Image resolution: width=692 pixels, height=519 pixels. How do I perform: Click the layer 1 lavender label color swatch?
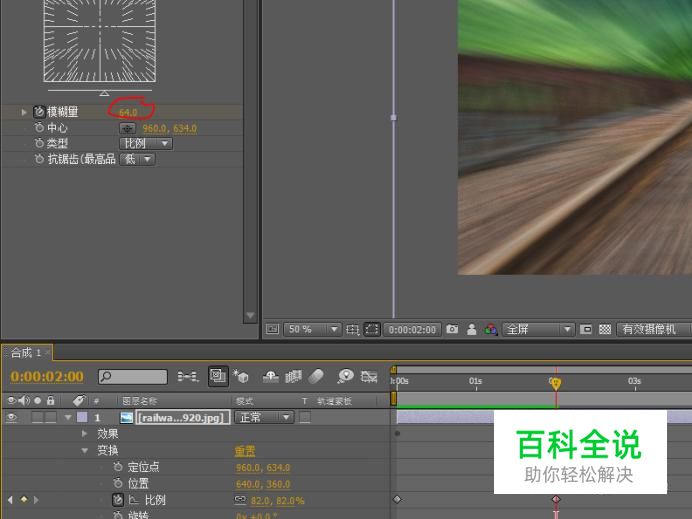click(x=82, y=417)
